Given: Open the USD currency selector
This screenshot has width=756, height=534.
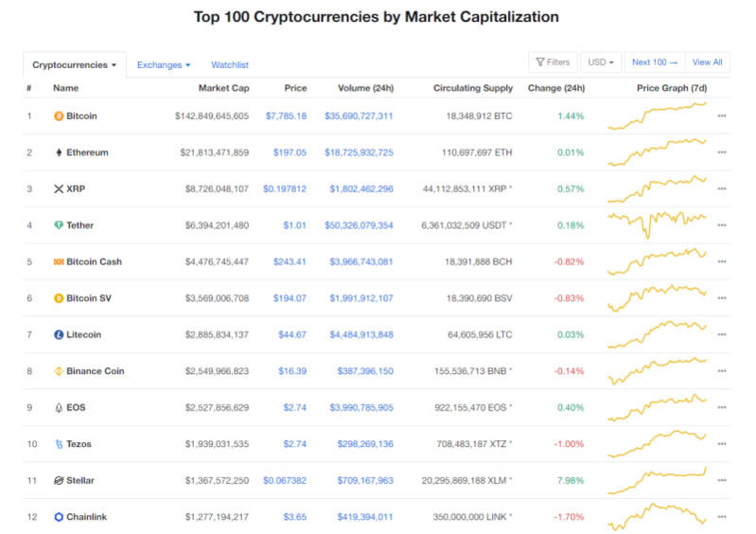Looking at the screenshot, I should (601, 62).
